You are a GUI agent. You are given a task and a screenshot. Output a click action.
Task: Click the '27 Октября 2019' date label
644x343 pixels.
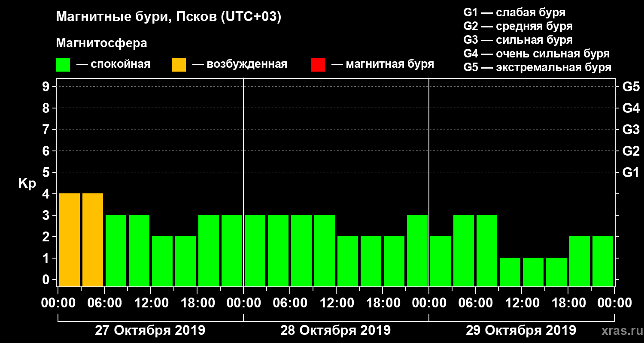(x=150, y=331)
